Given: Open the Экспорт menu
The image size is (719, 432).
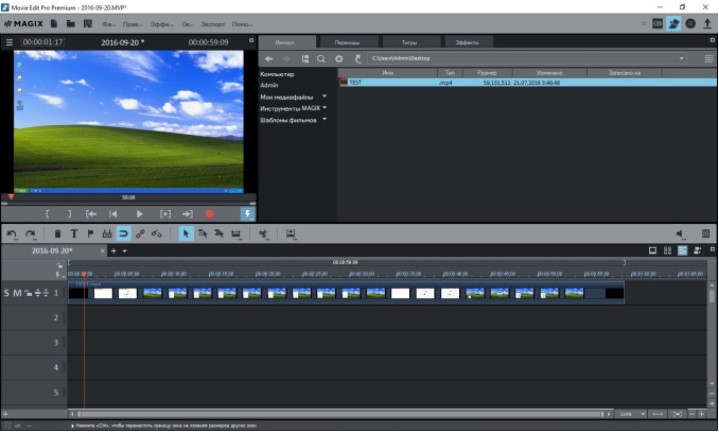Looking at the screenshot, I should pos(213,24).
